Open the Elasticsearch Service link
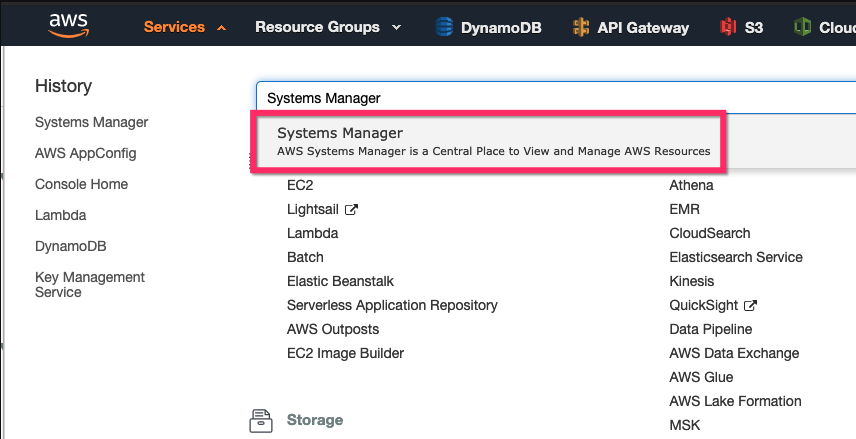This screenshot has width=856, height=439. click(x=736, y=257)
